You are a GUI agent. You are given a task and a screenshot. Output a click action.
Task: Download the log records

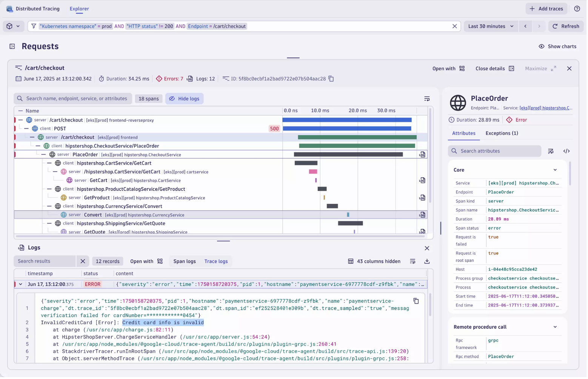coord(428,262)
